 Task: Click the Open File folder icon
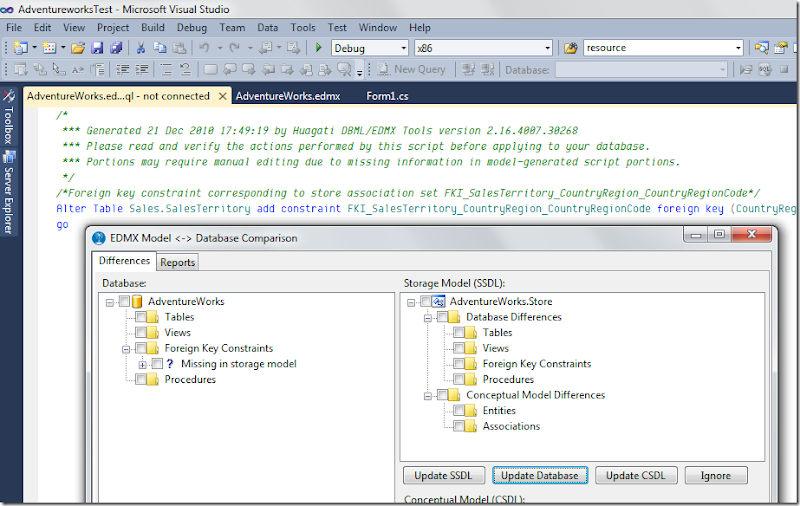[x=78, y=48]
